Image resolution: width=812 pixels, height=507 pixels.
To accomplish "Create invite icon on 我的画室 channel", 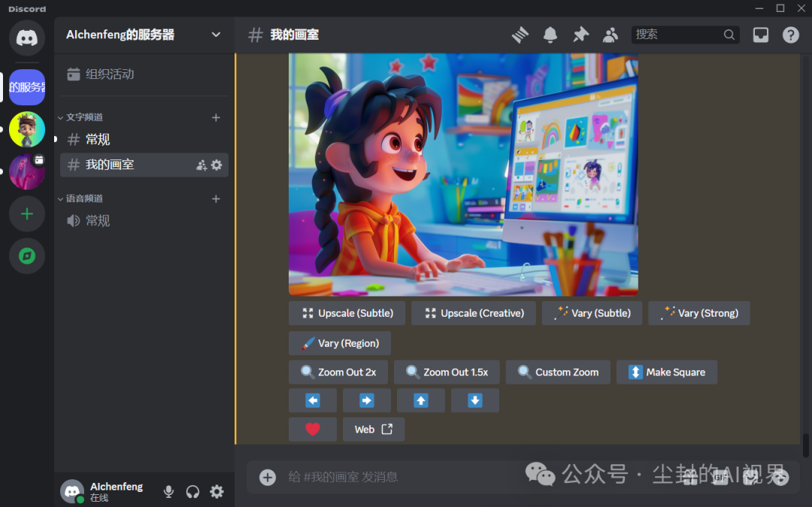I will (x=201, y=165).
